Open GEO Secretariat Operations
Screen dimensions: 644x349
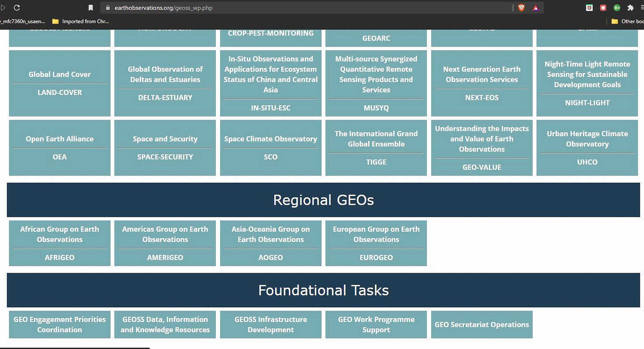pyautogui.click(x=482, y=325)
